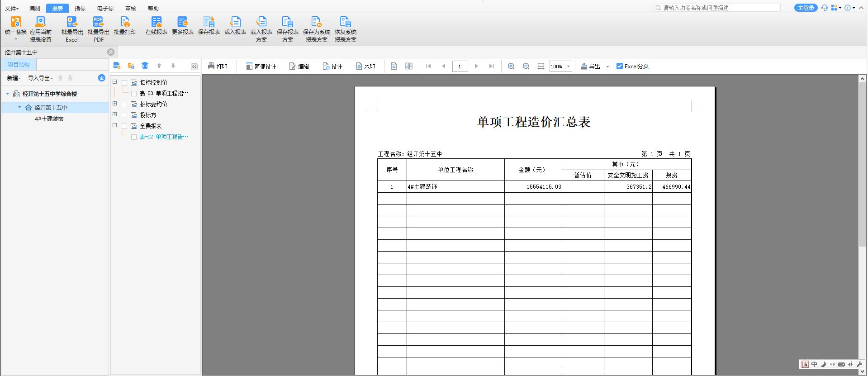Click 恢复系统报表方案 icon
Image resolution: width=868 pixels, height=376 pixels.
(x=346, y=22)
